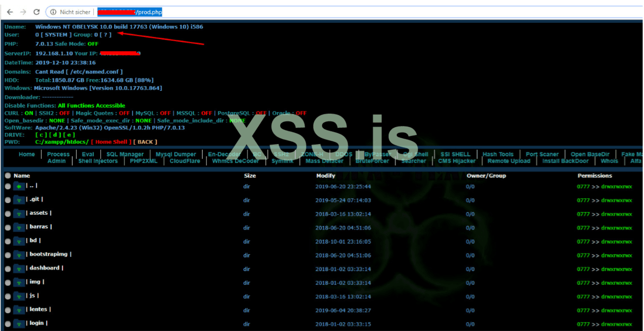This screenshot has width=644, height=331.
Task: Open the Hash Tools menu item
Action: click(x=498, y=154)
